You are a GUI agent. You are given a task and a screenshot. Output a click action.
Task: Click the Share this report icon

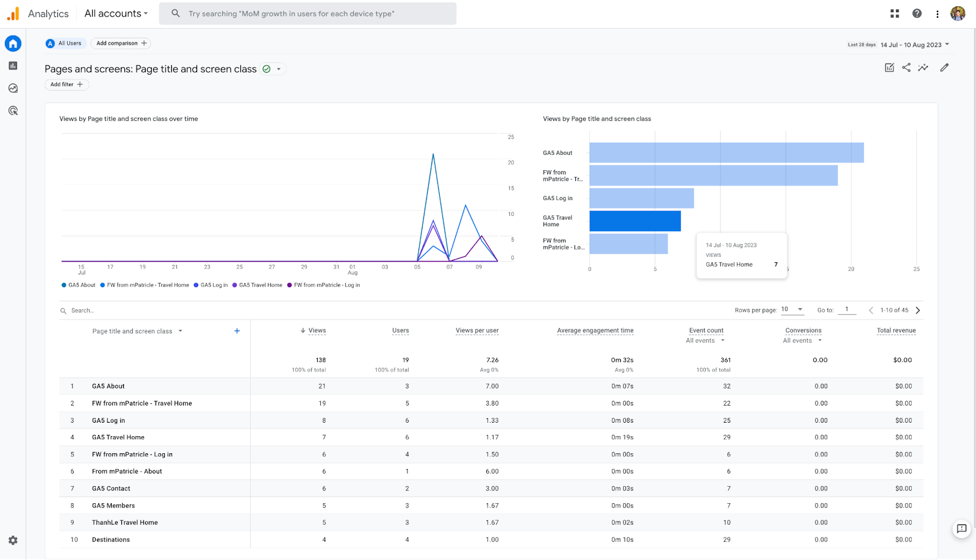(906, 68)
